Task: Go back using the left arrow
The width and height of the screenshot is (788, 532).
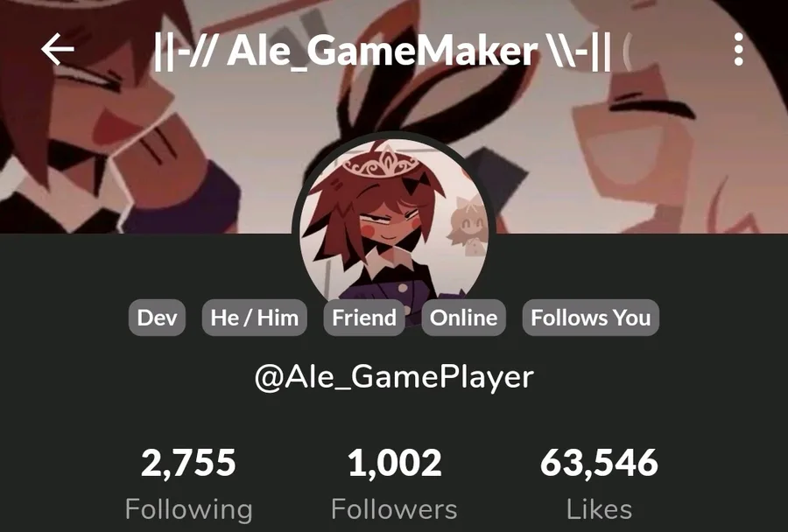Action: click(x=57, y=49)
